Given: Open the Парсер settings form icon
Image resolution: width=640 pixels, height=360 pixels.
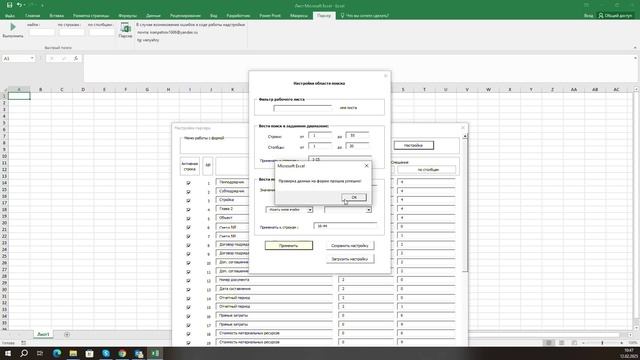Looking at the screenshot, I should pos(125,28).
